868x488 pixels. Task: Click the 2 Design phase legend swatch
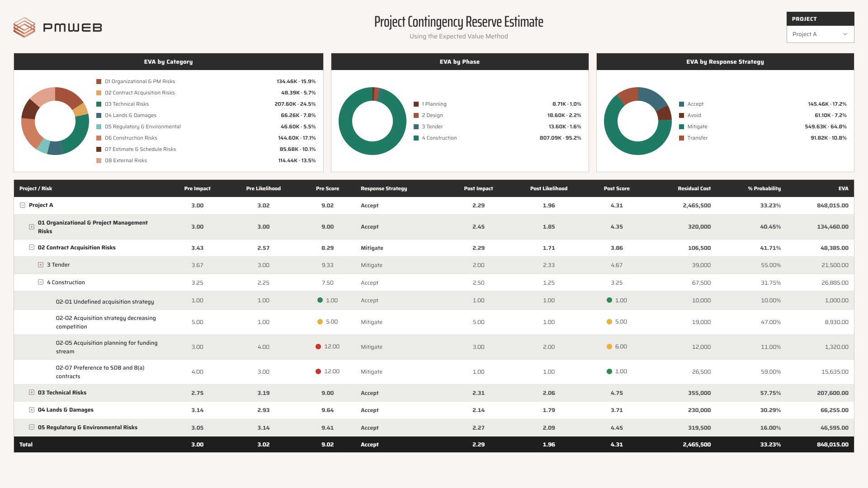pyautogui.click(x=416, y=116)
